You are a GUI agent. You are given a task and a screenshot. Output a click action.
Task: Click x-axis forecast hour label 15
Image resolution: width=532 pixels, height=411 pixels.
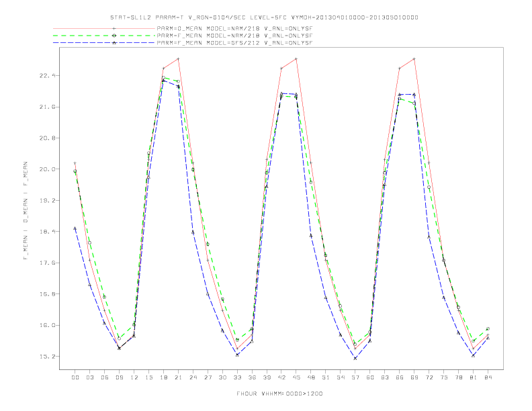point(148,377)
